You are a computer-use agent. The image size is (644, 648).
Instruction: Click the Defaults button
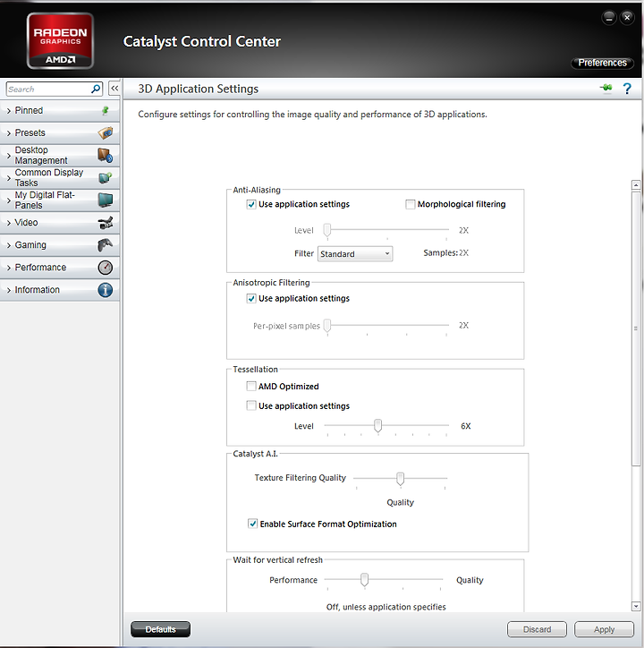[161, 629]
